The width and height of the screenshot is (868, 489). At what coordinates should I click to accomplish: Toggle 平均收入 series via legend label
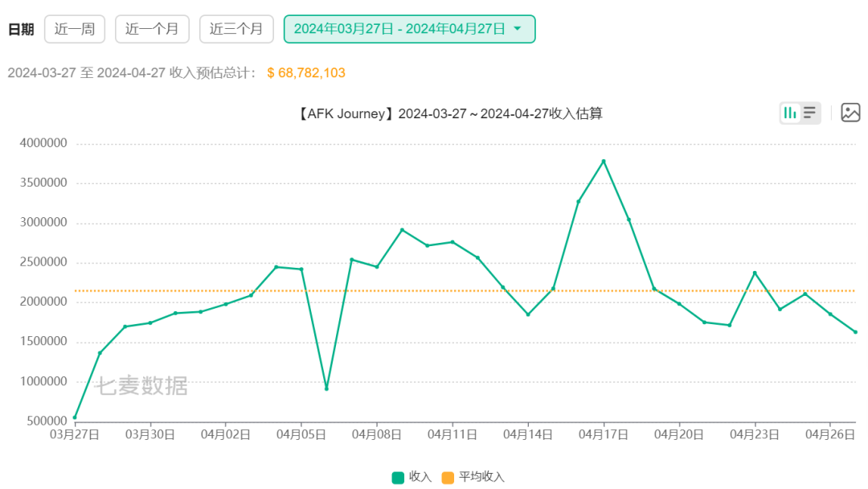481,477
